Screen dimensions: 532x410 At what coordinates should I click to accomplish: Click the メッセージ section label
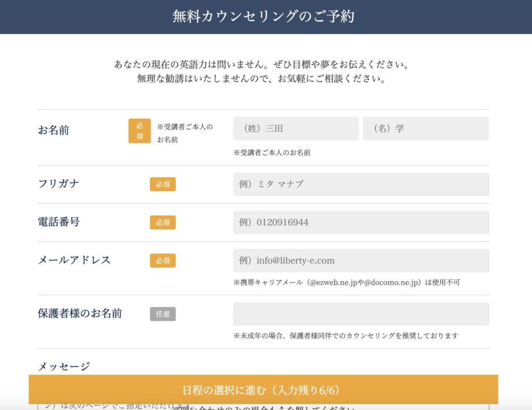point(64,366)
